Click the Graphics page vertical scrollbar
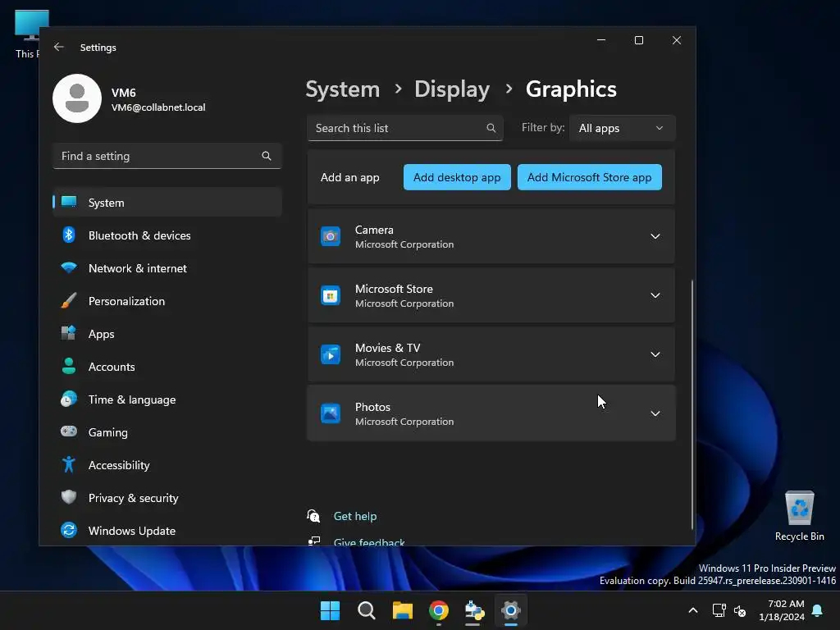Viewport: 840px width, 630px height. 692,404
